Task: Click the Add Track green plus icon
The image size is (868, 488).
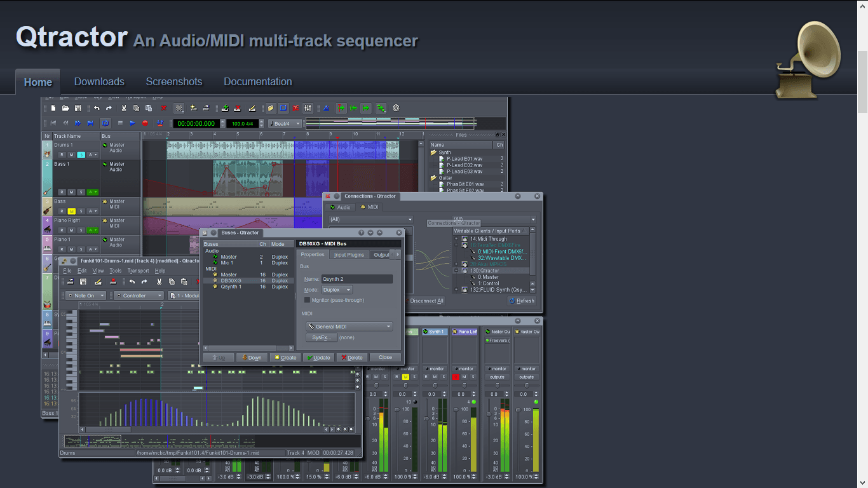Action: 225,108
